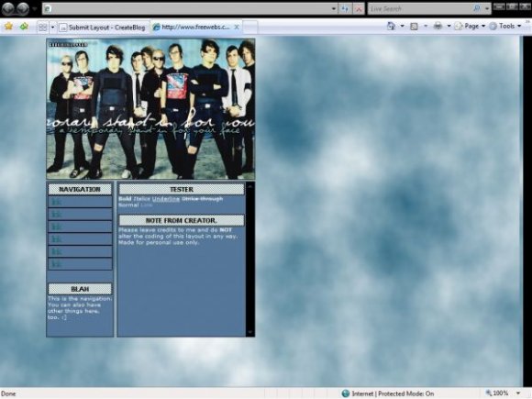Click the Done status text
Image resolution: width=532 pixels, height=399 pixels.
coord(9,393)
